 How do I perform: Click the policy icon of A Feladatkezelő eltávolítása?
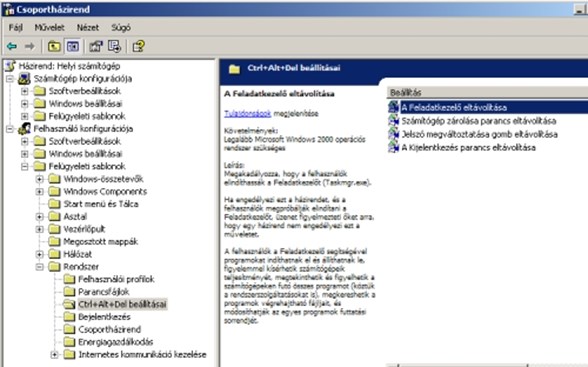[x=393, y=107]
